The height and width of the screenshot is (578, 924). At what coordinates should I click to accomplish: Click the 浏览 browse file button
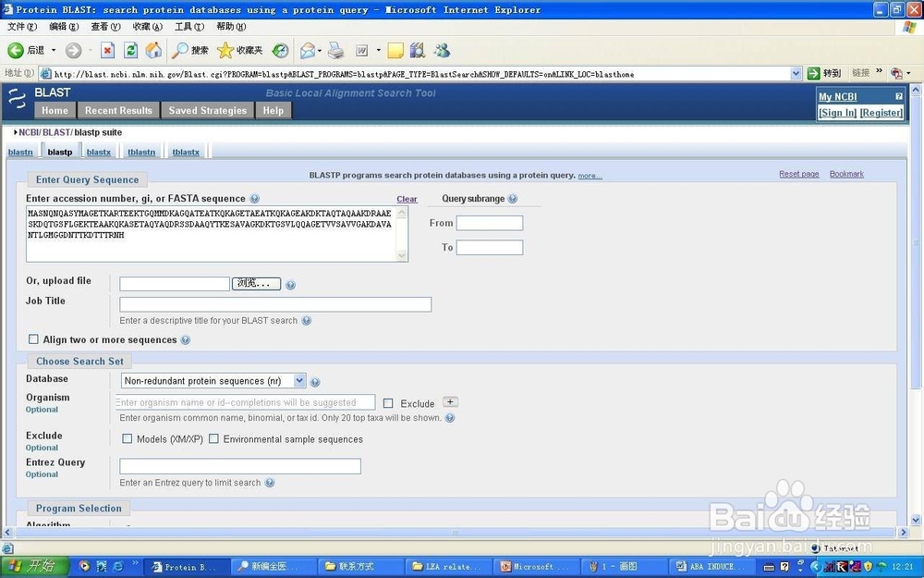pos(256,284)
